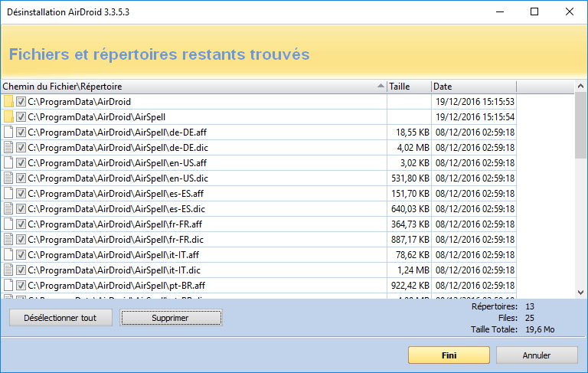Image resolution: width=588 pixels, height=373 pixels.
Task: Click size value 18,55 KB
Action: coord(413,132)
